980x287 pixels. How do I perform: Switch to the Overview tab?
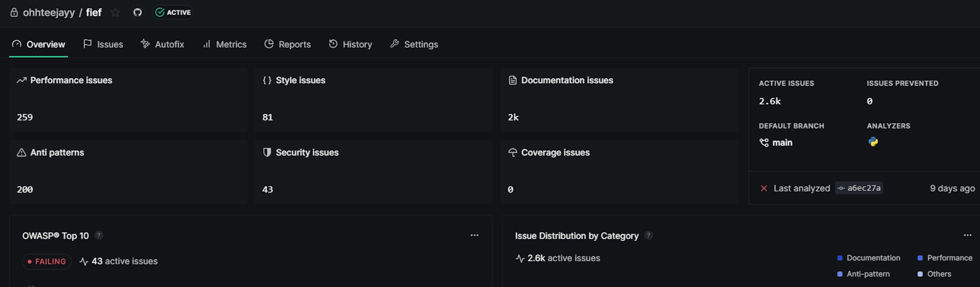39,44
